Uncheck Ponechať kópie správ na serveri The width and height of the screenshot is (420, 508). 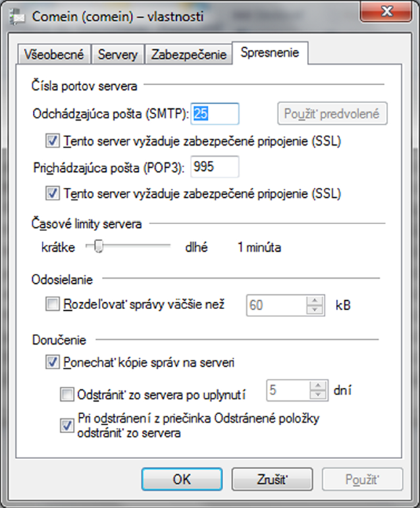pyautogui.click(x=53, y=362)
